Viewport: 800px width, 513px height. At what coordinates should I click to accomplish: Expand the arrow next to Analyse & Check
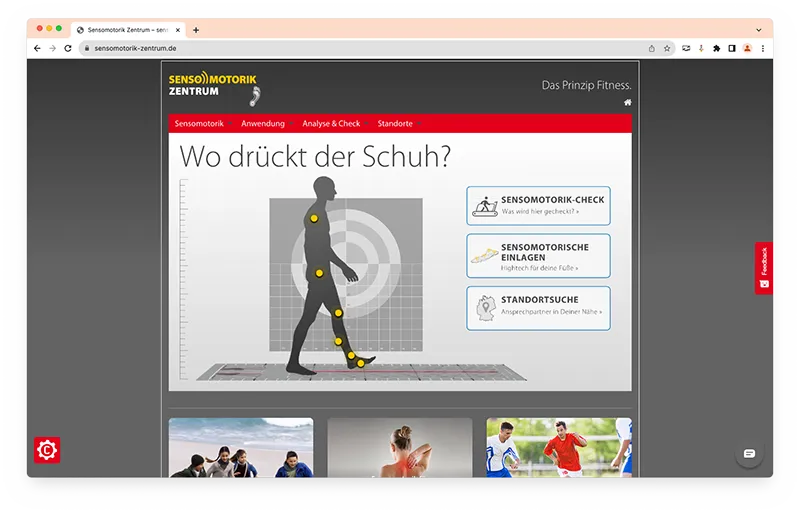pyautogui.click(x=366, y=124)
